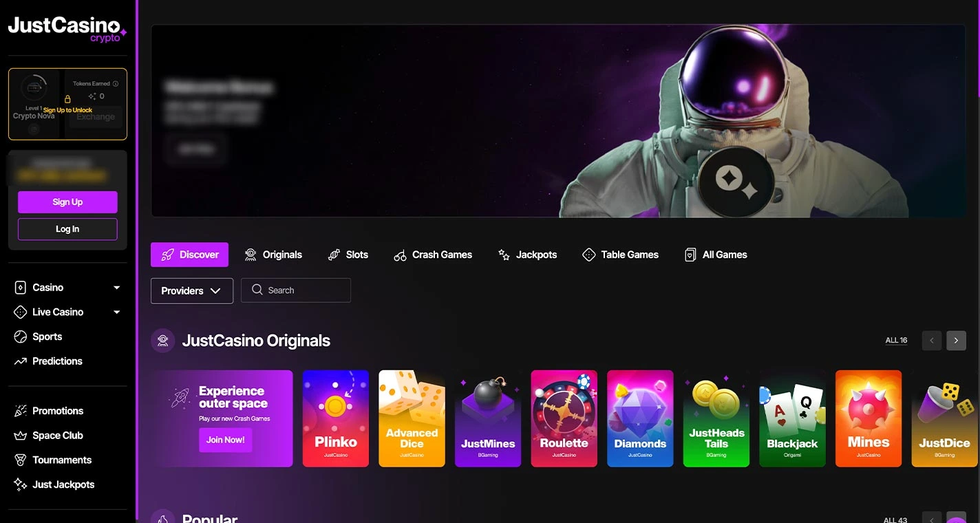Open ALL 16 originals link
980x523 pixels.
(x=896, y=340)
